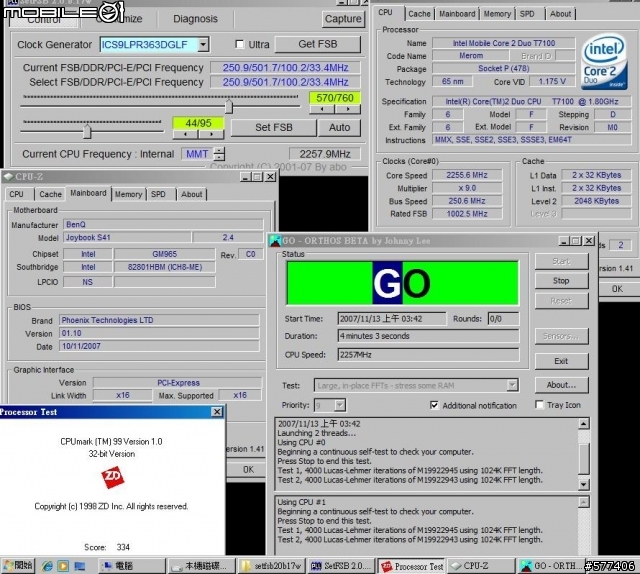640x574 pixels.
Task: Click the Select FSB frequency value field
Action: (285, 82)
